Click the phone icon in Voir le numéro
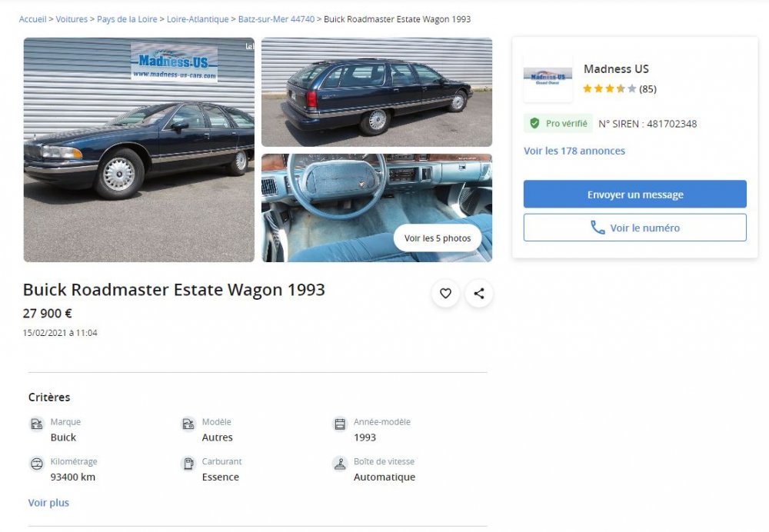This screenshot has width=769, height=532. tap(598, 228)
